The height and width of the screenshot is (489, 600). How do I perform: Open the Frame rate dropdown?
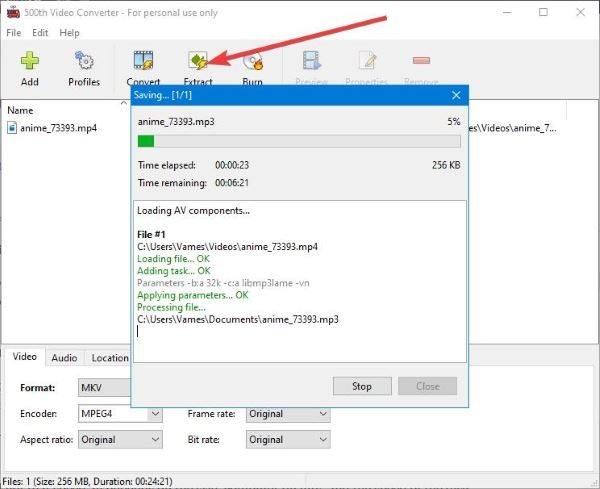click(x=288, y=414)
